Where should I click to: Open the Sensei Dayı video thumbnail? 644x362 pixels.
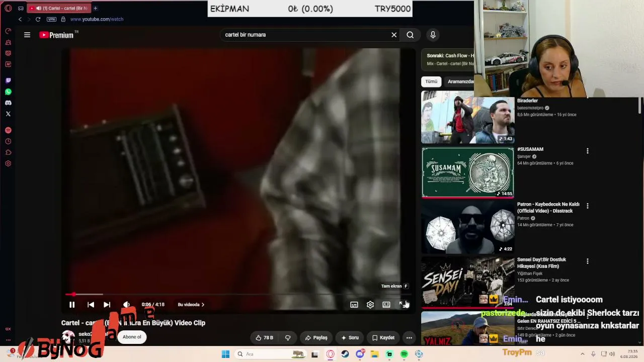468,283
